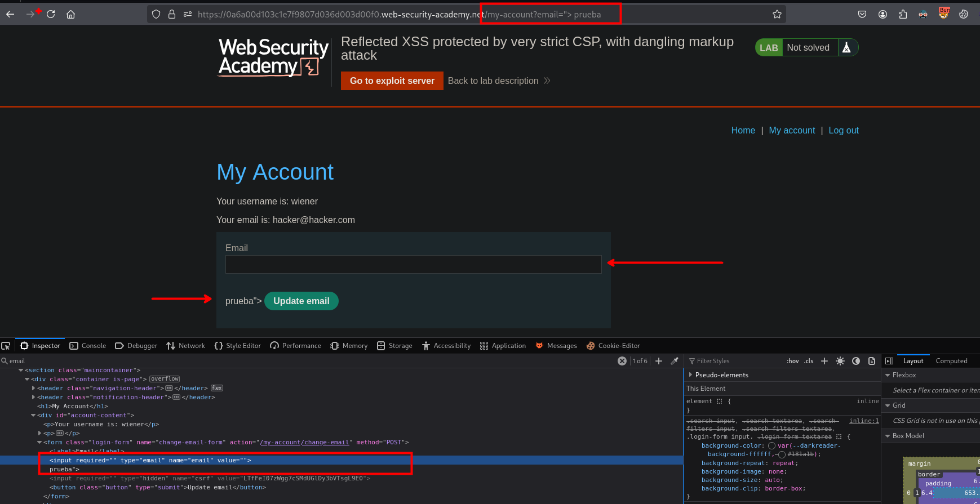
Task: Toggle the :hov pseudo-class panel
Action: coord(792,361)
